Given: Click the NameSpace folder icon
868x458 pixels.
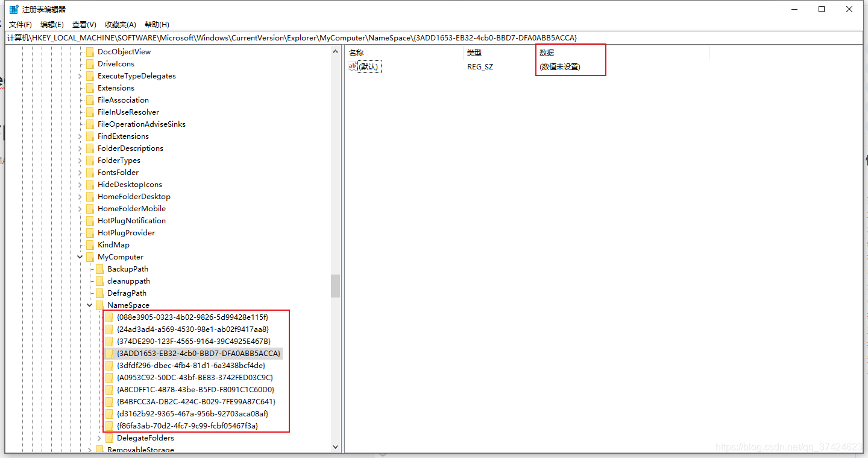Looking at the screenshot, I should click(x=100, y=305).
